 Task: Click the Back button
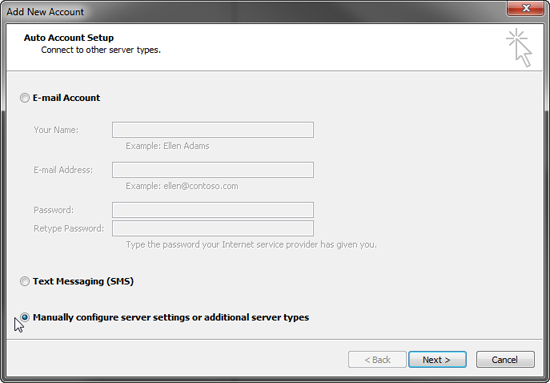[377, 360]
